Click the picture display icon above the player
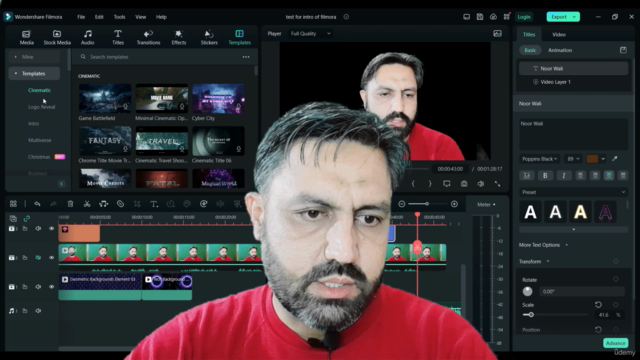 [x=497, y=33]
